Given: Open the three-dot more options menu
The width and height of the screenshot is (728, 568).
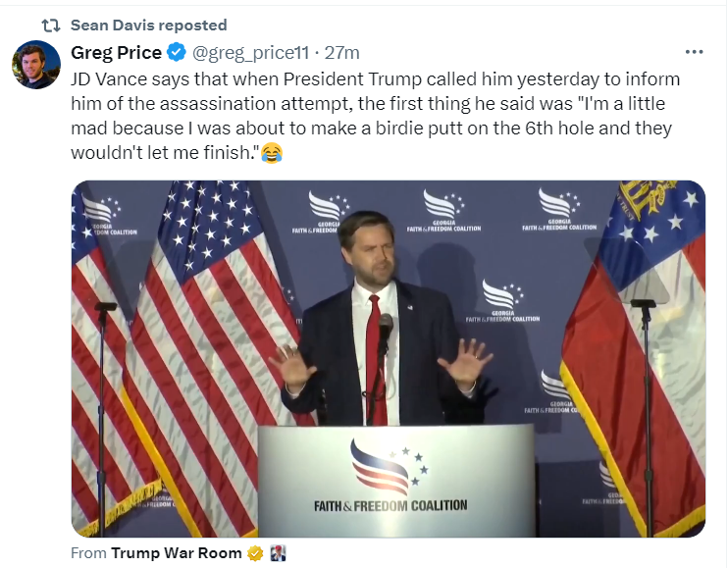Looking at the screenshot, I should [694, 52].
